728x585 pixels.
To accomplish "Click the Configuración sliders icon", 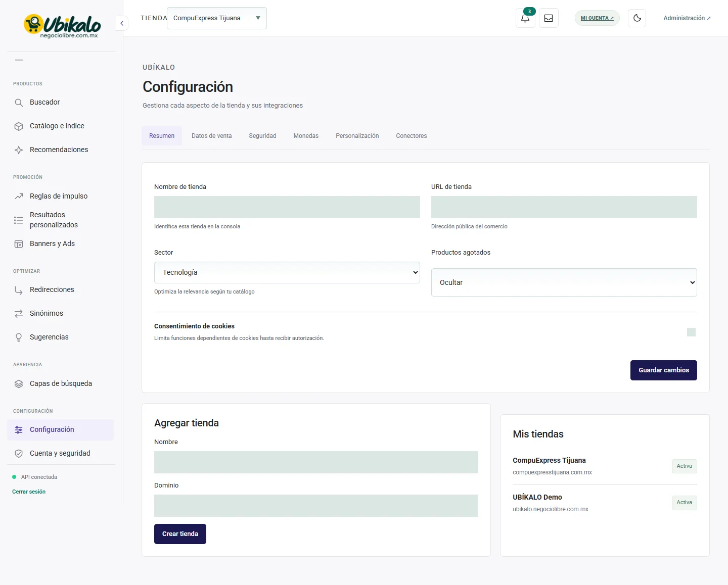I will click(x=19, y=430).
